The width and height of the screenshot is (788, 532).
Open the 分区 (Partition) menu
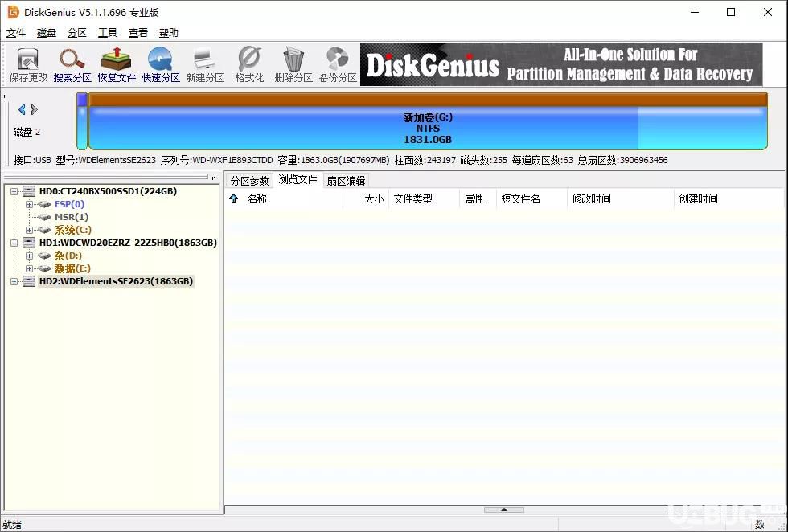tap(77, 33)
